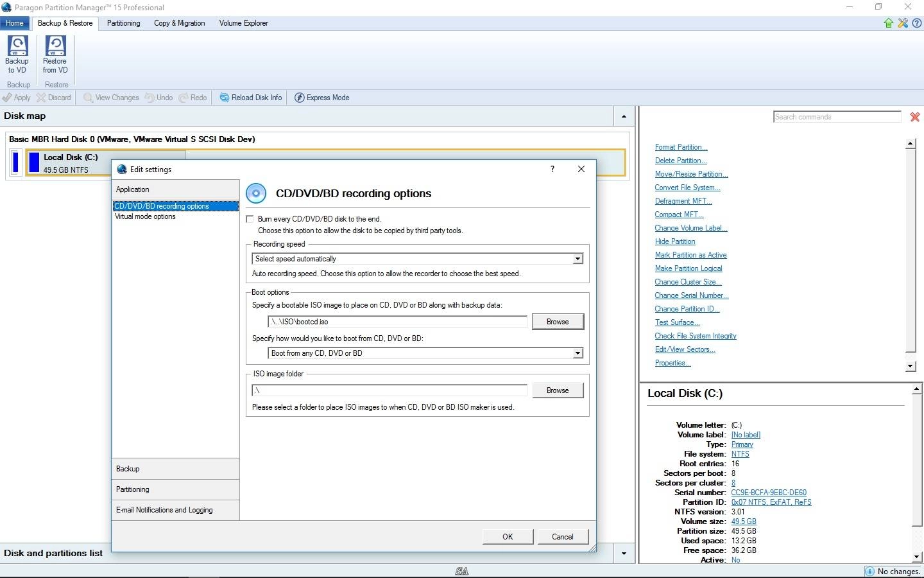Click the green home arrow icon
This screenshot has height=578, width=924.
pyautogui.click(x=889, y=23)
